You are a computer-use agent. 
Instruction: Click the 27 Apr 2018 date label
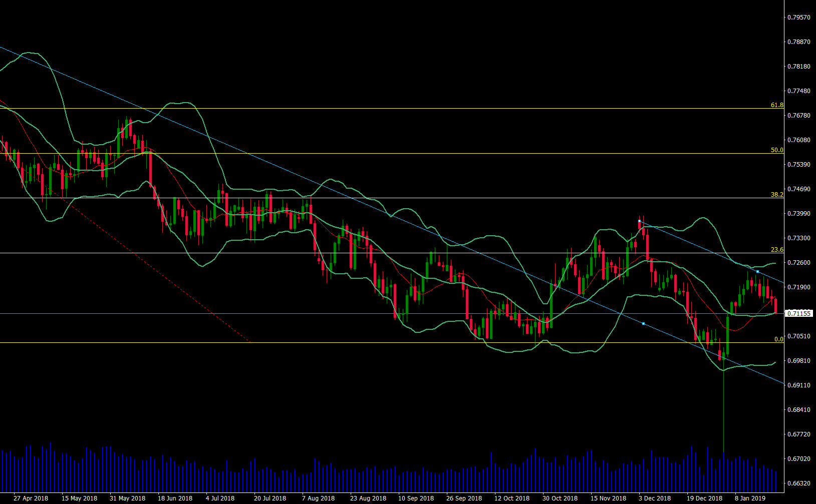(31, 498)
